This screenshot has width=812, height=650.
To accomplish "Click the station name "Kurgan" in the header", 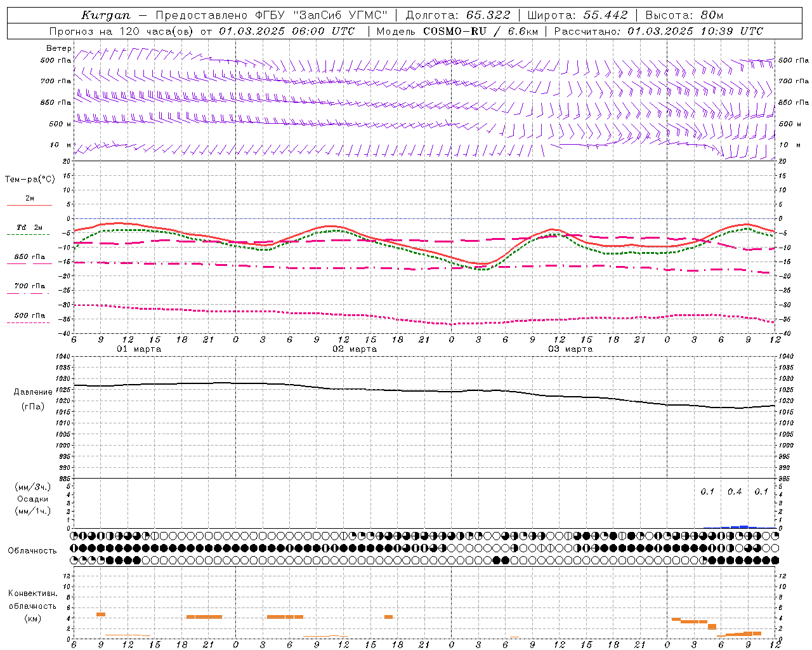I will click(x=106, y=15).
